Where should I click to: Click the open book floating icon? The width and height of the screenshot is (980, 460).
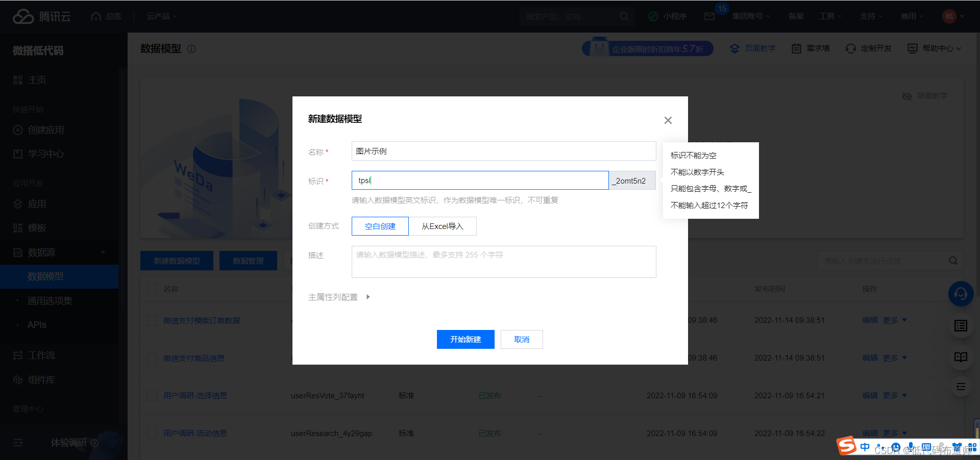[961, 356]
